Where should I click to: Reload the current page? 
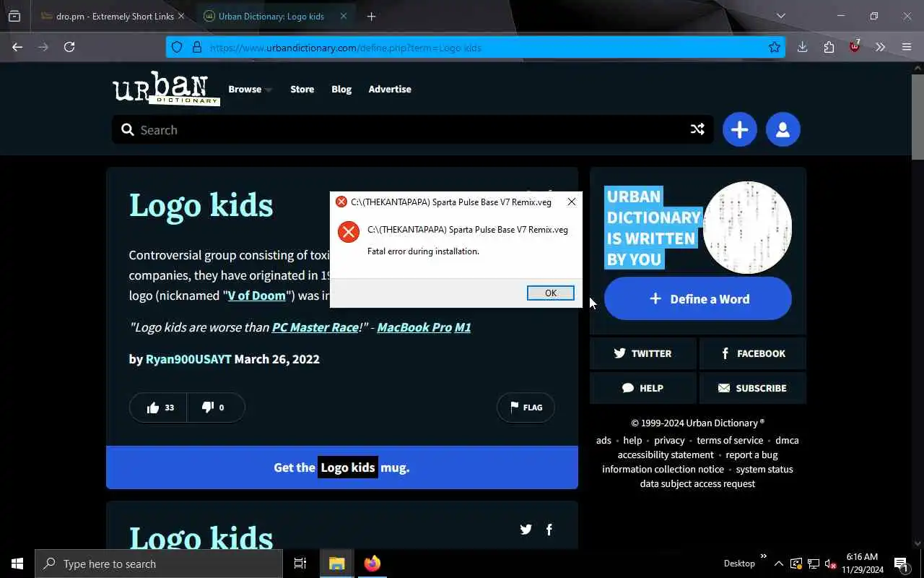(69, 47)
